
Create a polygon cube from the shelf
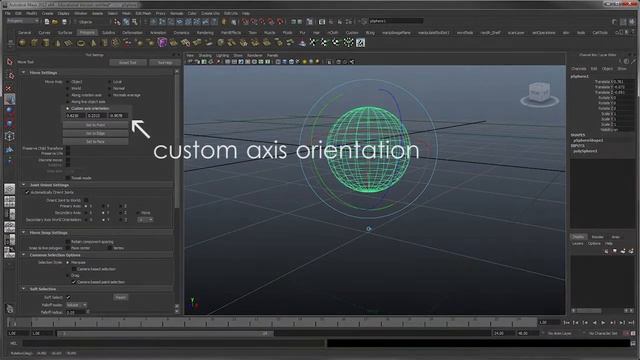tap(34, 42)
